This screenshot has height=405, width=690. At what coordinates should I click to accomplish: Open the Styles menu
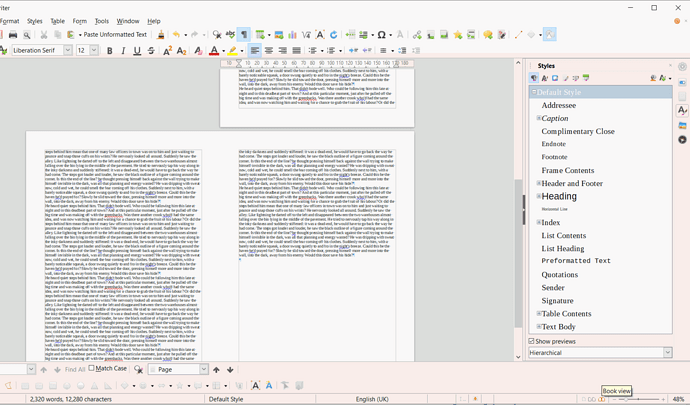tap(35, 21)
